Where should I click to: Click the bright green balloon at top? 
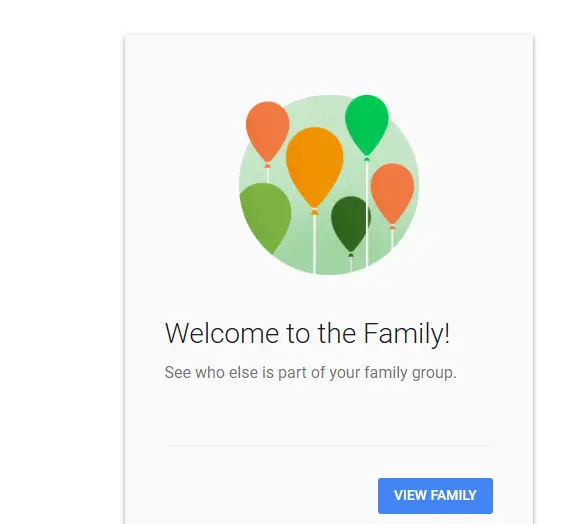click(366, 125)
